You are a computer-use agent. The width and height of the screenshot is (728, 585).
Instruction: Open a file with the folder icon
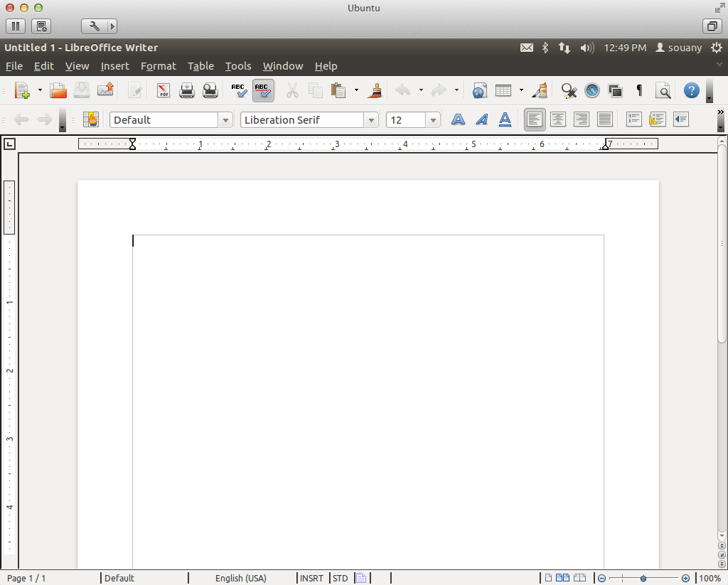click(58, 90)
